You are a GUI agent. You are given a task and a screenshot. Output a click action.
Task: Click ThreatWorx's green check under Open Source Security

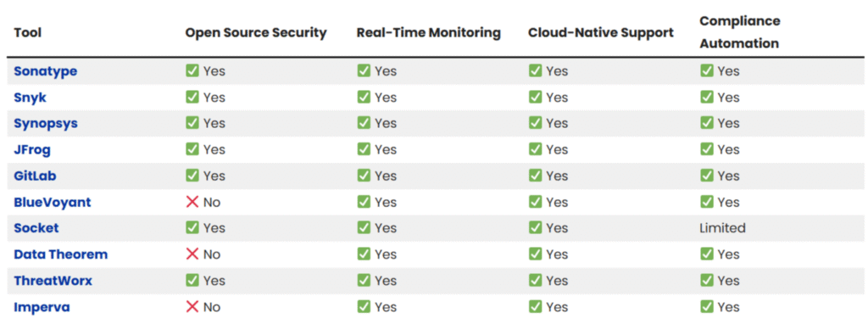(192, 281)
